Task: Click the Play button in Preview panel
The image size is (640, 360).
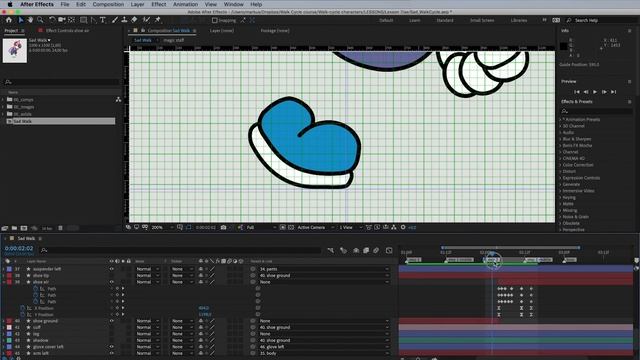Action: click(x=595, y=92)
